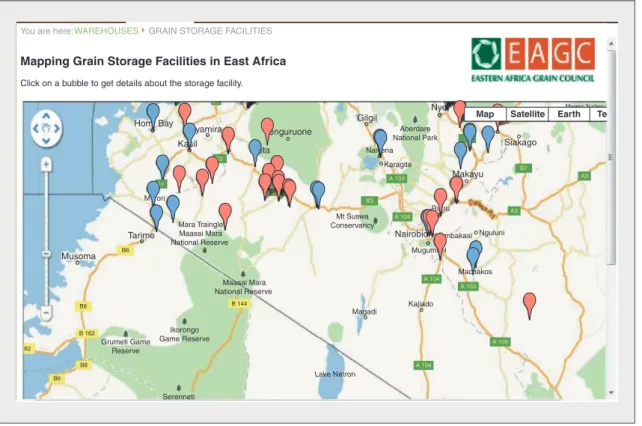642x426 pixels.
Task: Click the Kajiado town label
Action: point(420,304)
